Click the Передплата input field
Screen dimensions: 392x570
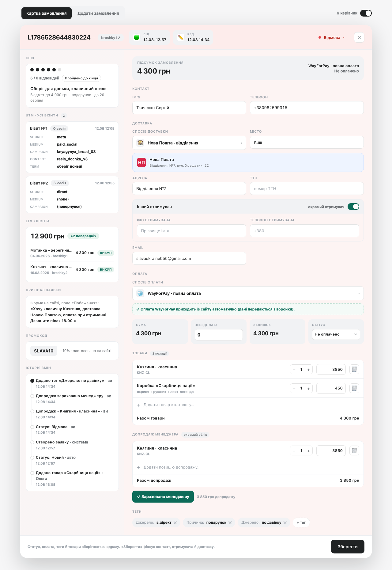point(219,335)
